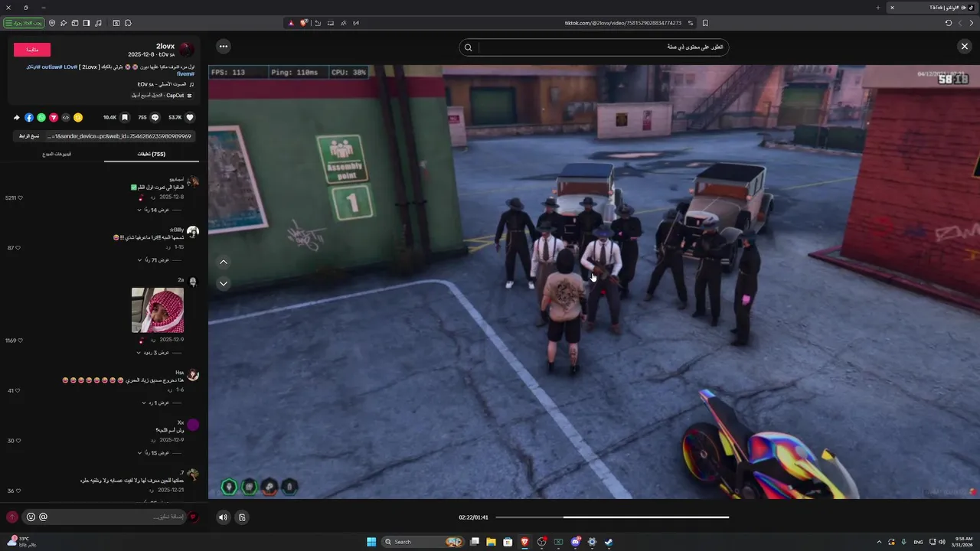Click the embed code icon
980x551 pixels.
pos(66,118)
